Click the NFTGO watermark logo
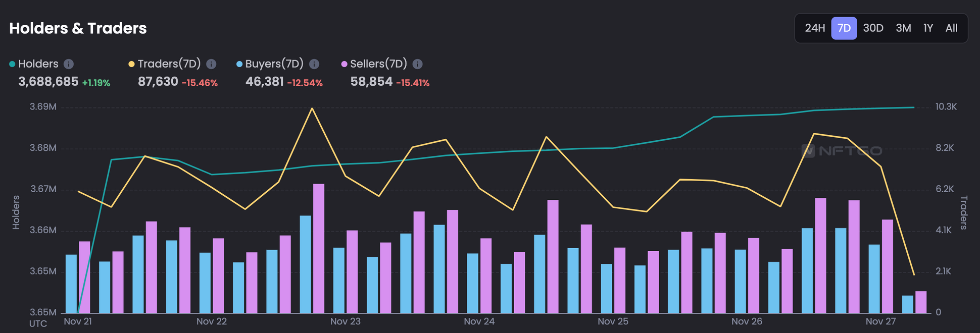 coord(842,150)
